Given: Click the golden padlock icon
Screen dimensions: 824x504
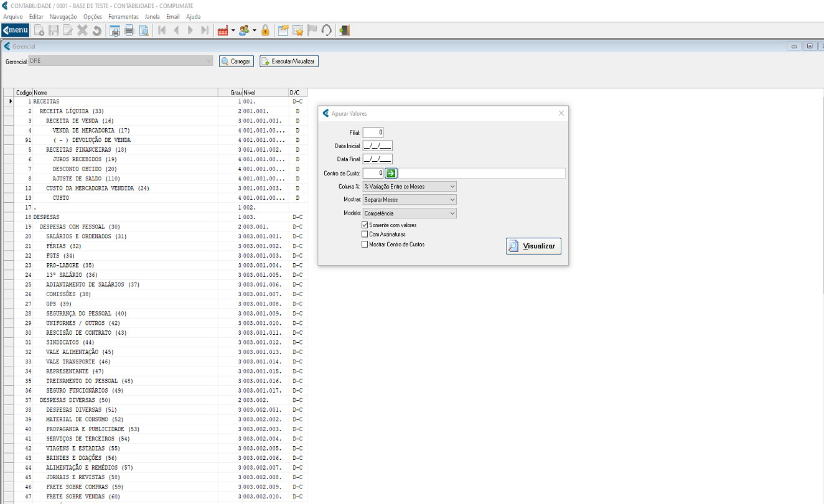Looking at the screenshot, I should (265, 30).
